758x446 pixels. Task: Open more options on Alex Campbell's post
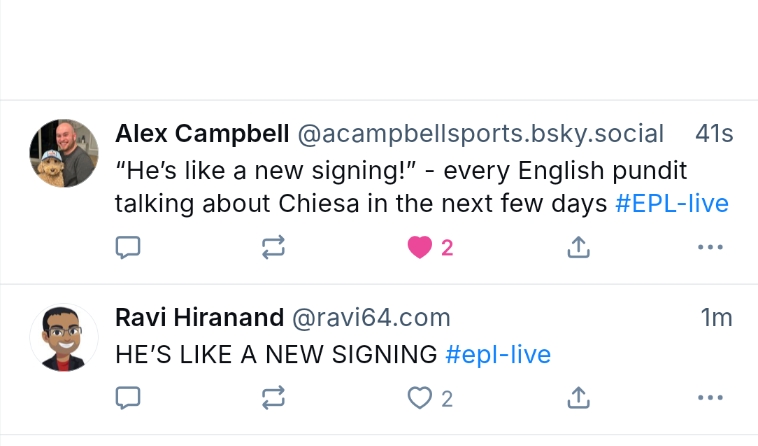click(709, 247)
